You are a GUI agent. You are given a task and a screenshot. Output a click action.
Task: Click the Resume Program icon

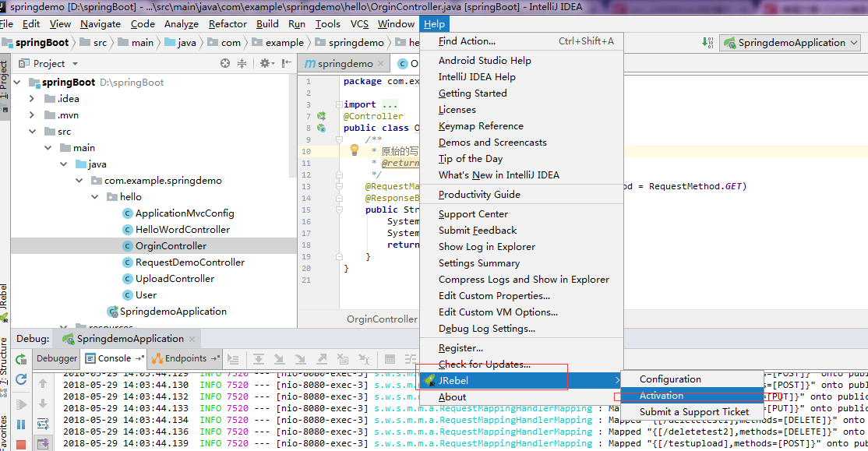21,404
